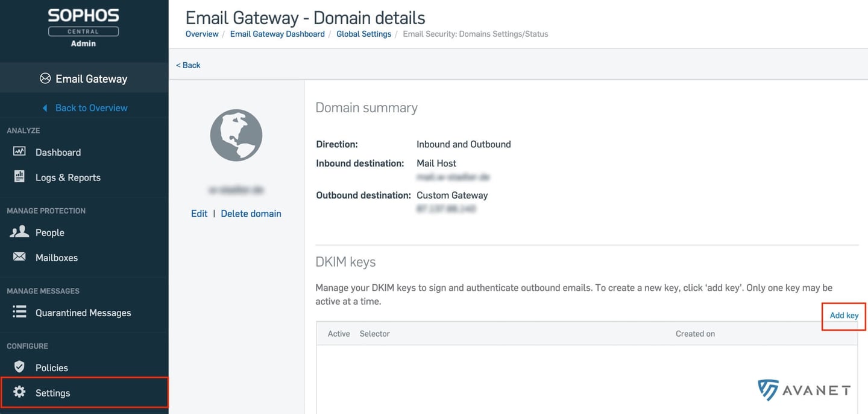Click the Created on column header
This screenshot has height=414, width=868.
click(695, 334)
